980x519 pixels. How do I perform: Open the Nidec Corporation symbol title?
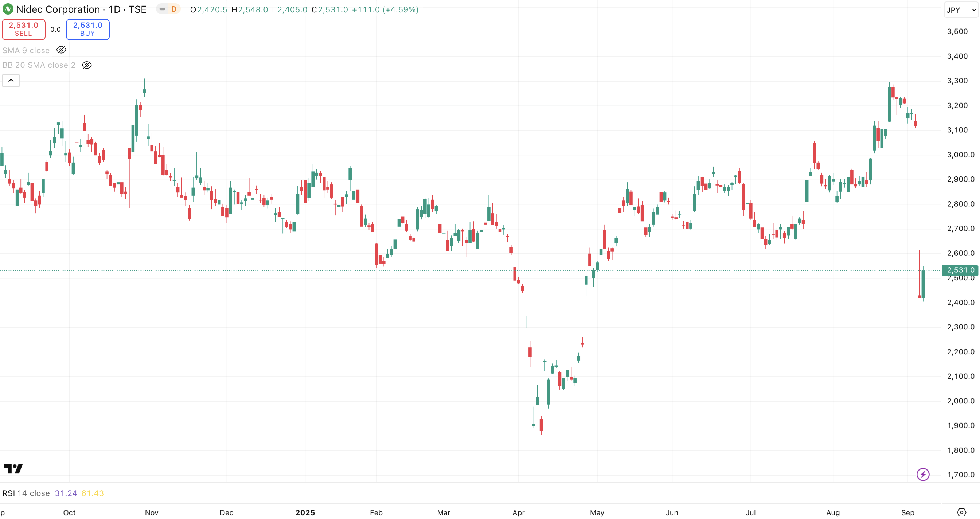point(81,9)
